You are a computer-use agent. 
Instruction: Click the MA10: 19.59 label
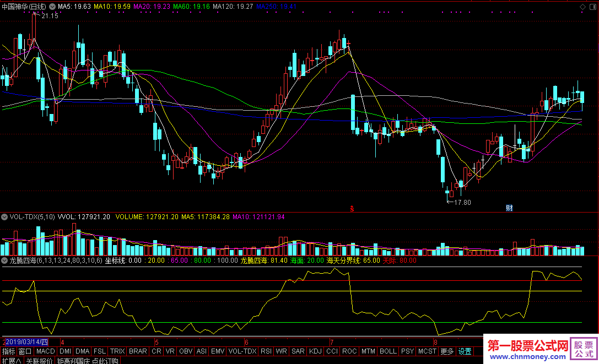[112, 7]
